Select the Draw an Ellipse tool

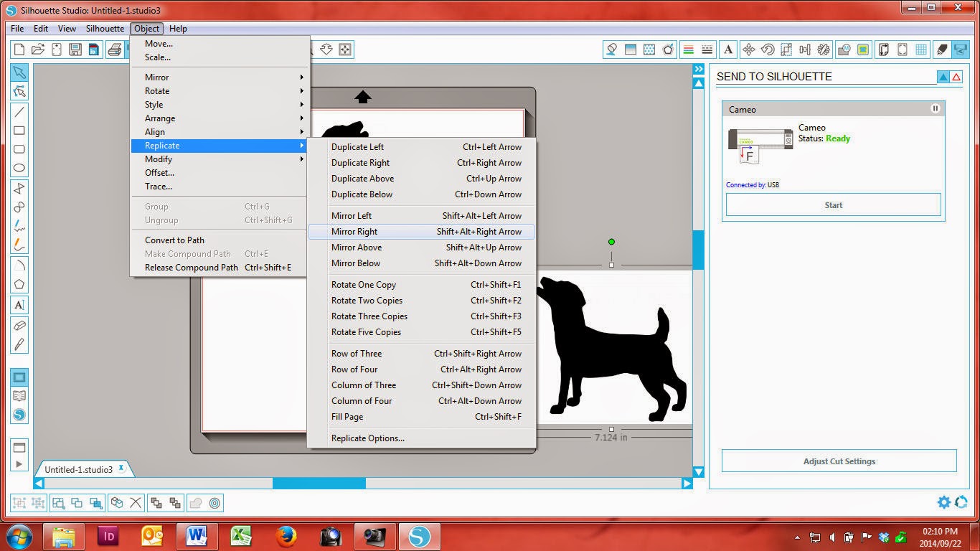tap(19, 168)
